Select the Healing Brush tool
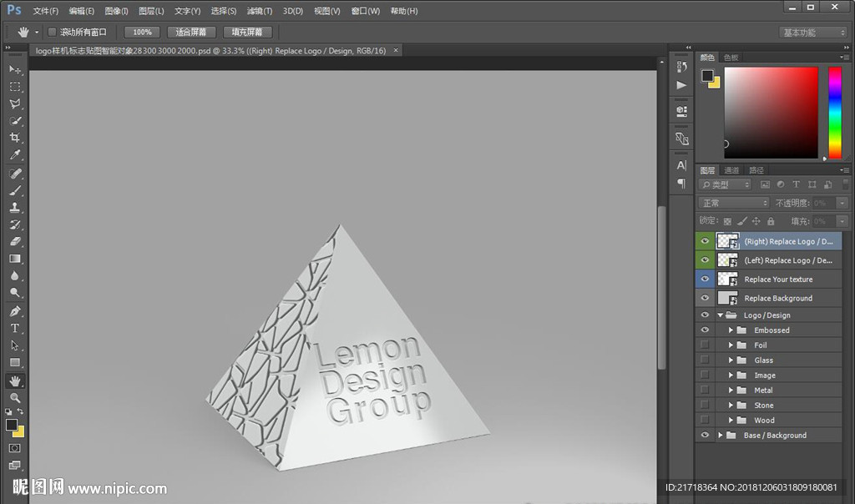The width and height of the screenshot is (855, 504). (x=15, y=174)
